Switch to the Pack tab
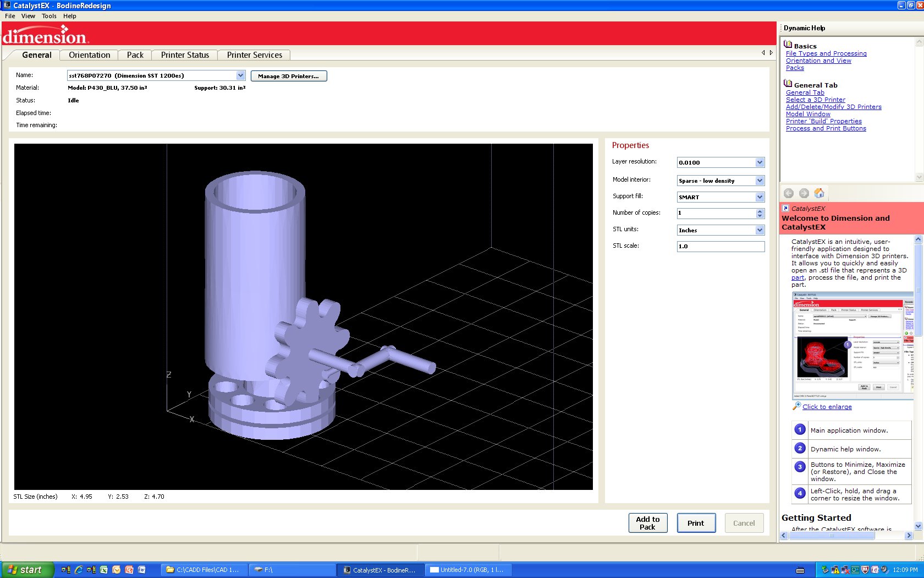This screenshot has height=578, width=924. point(135,55)
